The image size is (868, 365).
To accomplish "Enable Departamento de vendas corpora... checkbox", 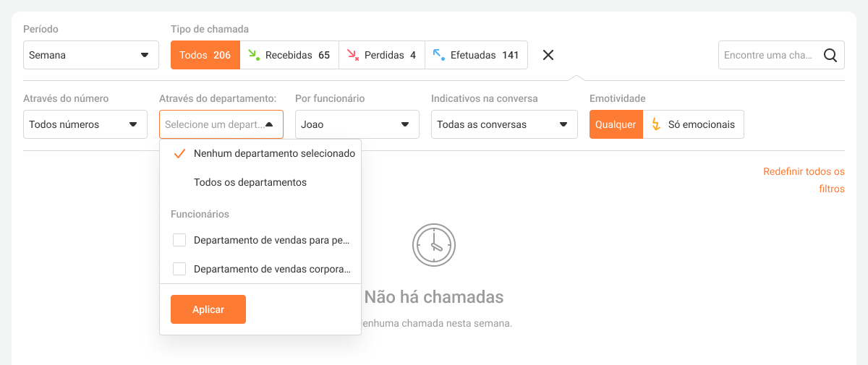I will point(179,269).
